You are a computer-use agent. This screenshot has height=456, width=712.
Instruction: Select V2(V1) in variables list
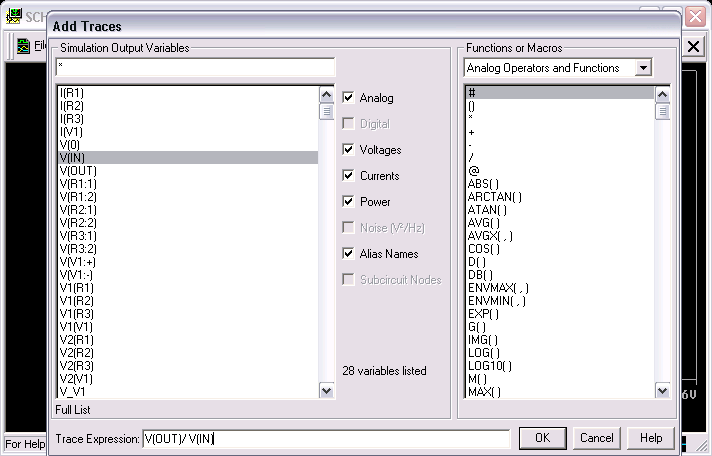(188, 378)
